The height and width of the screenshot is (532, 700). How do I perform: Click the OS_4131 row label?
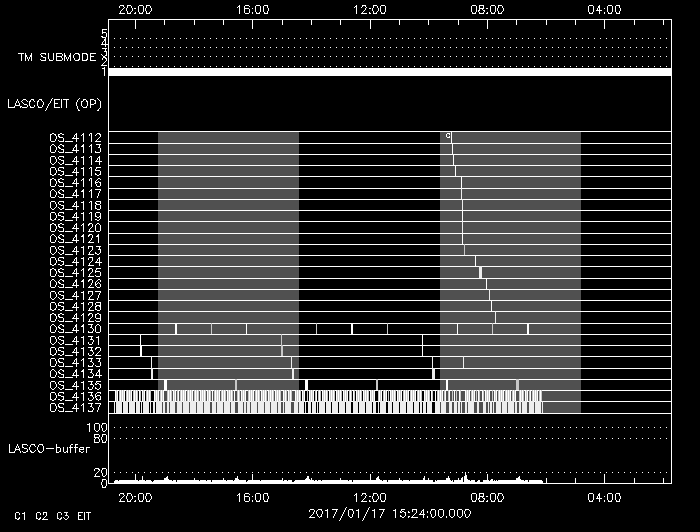tap(75, 341)
